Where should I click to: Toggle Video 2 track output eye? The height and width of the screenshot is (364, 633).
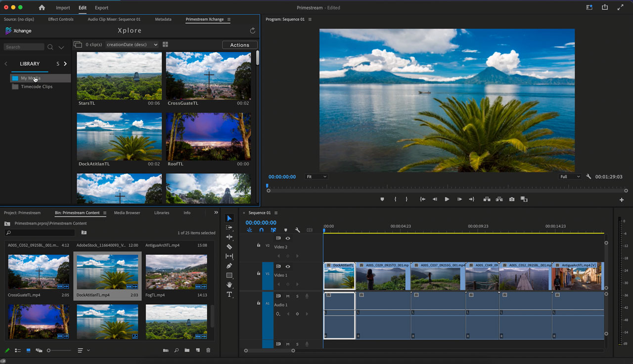coord(288,239)
